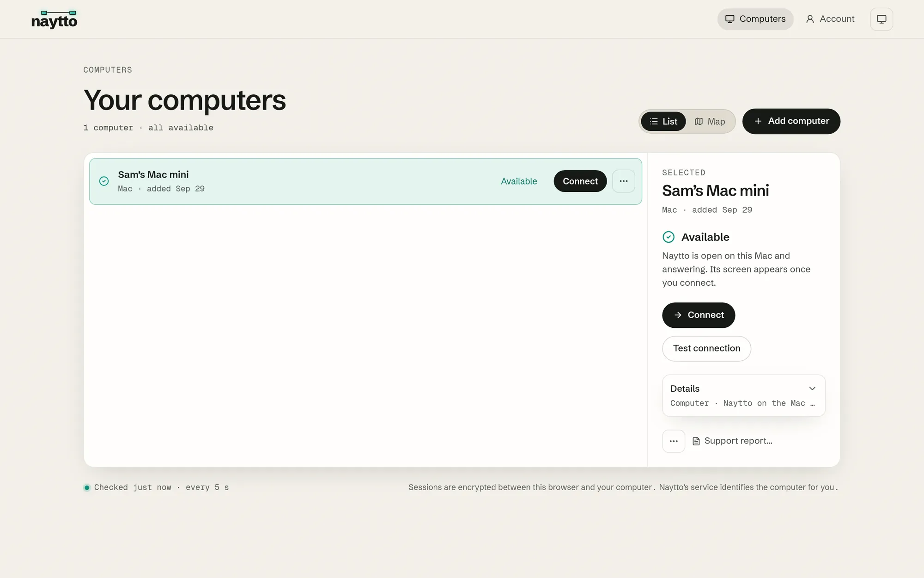Switch to Map view

tap(710, 122)
